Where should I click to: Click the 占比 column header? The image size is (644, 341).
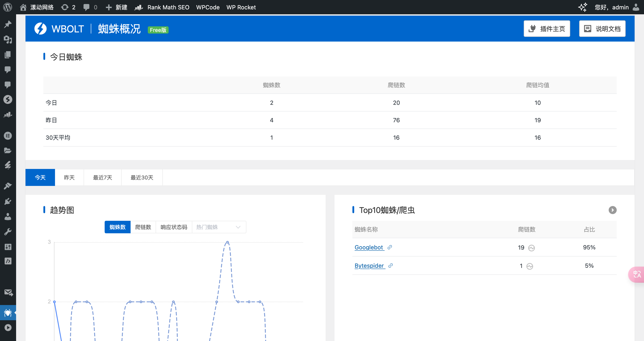(x=589, y=229)
